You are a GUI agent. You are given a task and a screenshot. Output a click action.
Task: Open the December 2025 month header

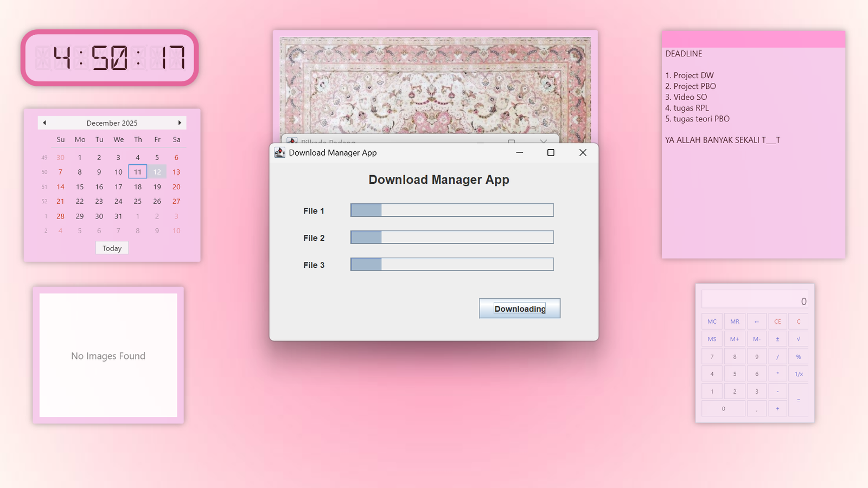(112, 123)
